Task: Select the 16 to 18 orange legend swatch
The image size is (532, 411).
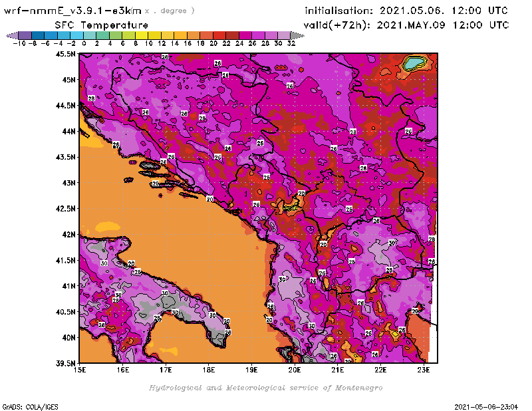Action: 193,35
